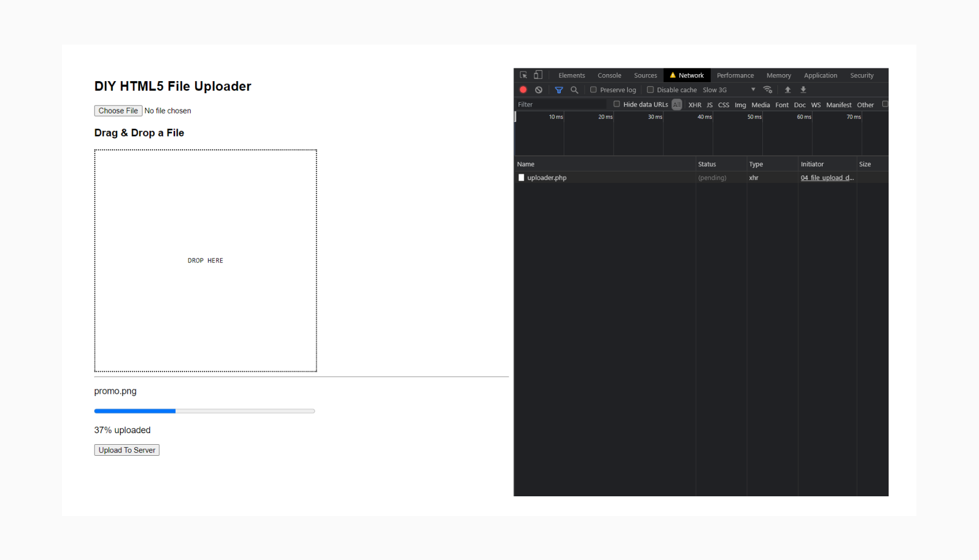Open network conditions via the wifi icon
The image size is (979, 560).
[768, 90]
